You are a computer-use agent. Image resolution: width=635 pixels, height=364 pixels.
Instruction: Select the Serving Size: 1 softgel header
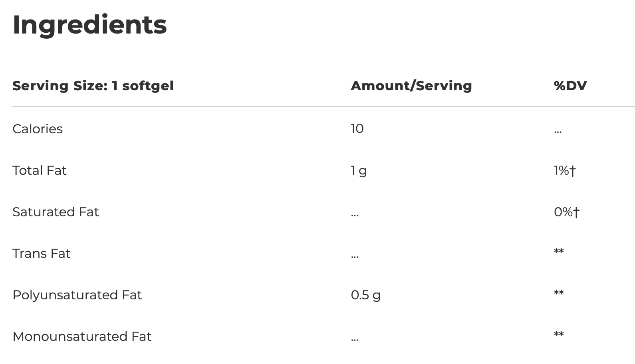point(93,86)
